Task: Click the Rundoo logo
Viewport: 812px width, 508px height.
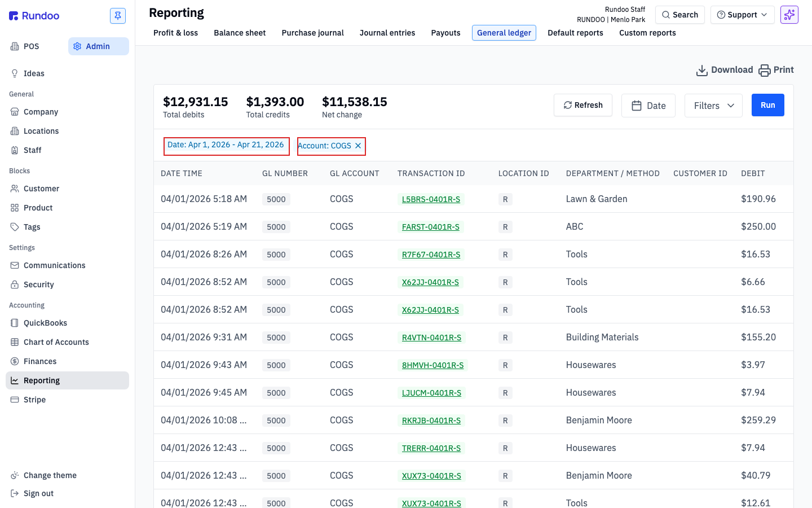Action: tap(34, 16)
